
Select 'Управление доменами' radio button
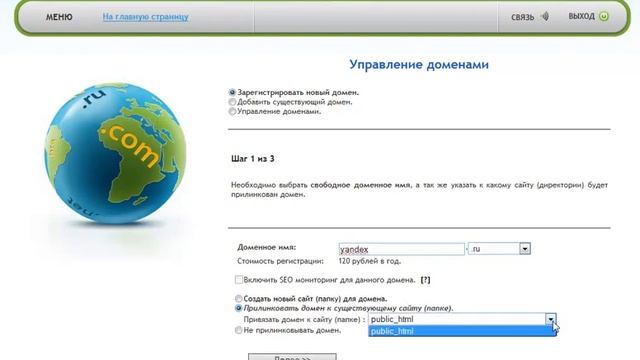[x=232, y=111]
